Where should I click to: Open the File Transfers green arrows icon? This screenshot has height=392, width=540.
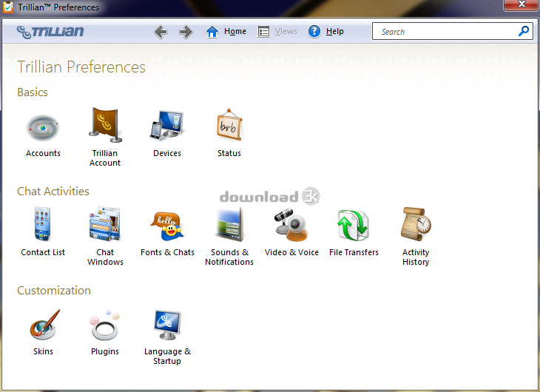coord(354,226)
